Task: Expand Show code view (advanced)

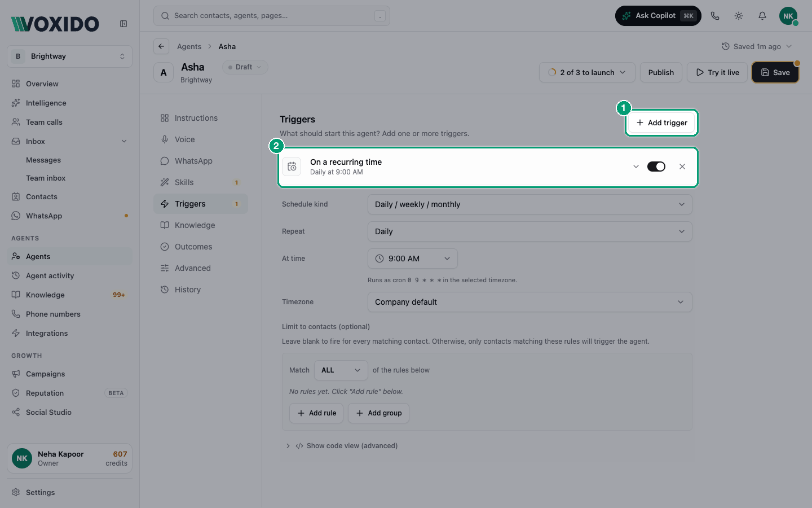Action: pyautogui.click(x=342, y=446)
